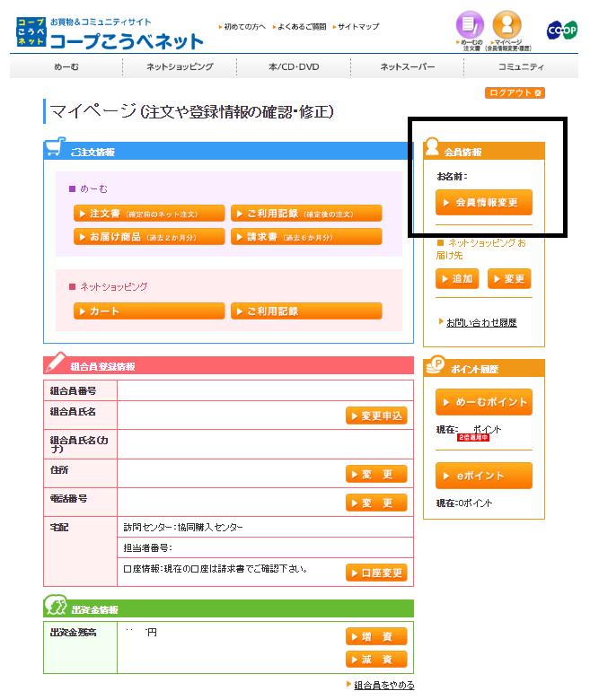The image size is (590, 700).
Task: Click 変更申込 next to 組合員氏名
Action: pyautogui.click(x=376, y=416)
